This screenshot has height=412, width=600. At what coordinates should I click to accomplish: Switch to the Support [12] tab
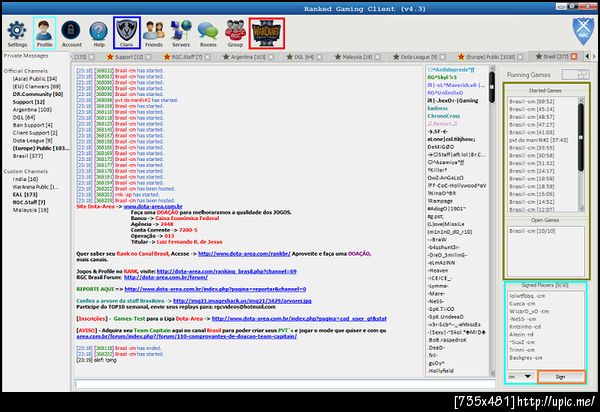(129, 57)
